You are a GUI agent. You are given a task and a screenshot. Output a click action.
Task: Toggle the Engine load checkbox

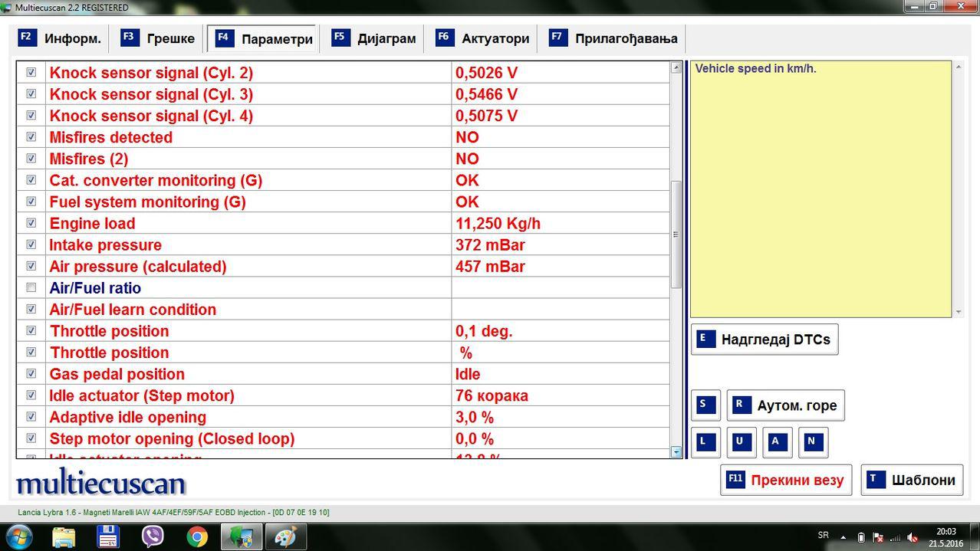31,222
